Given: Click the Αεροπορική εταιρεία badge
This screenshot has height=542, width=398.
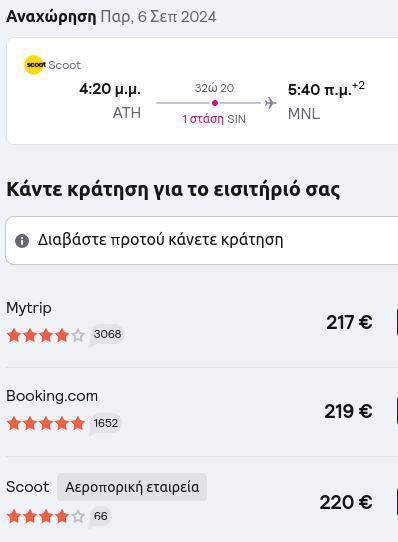Looking at the screenshot, I should tap(132, 487).
